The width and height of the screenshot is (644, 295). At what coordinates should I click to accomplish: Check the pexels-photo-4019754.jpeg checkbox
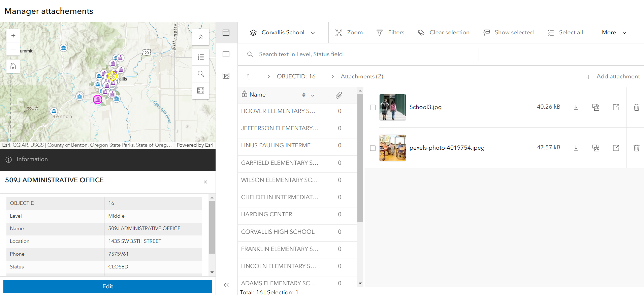[x=373, y=148]
